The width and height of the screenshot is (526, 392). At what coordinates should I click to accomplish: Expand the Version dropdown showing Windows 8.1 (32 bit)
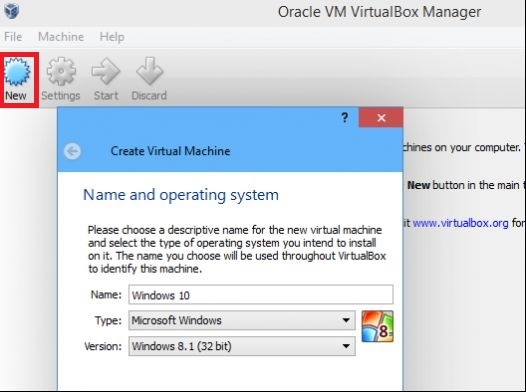coord(242,346)
